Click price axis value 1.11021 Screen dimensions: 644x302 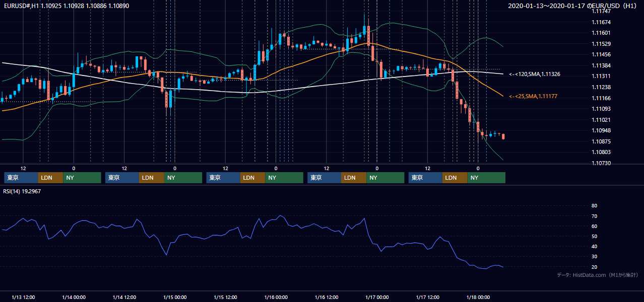601,120
